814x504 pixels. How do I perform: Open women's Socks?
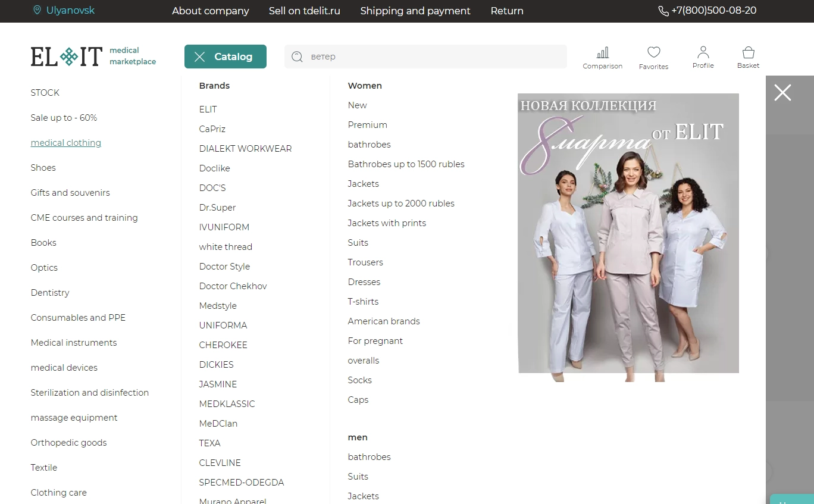[360, 380]
